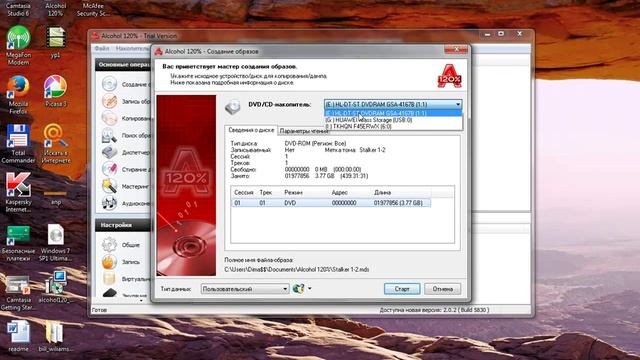The width and height of the screenshot is (640, 360).
Task: Select the 'Создание образов' disc icon in sidebar
Action: point(109,84)
